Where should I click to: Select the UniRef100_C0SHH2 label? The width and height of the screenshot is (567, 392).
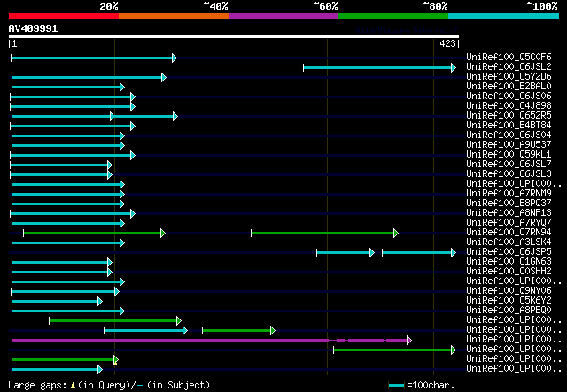tap(509, 272)
